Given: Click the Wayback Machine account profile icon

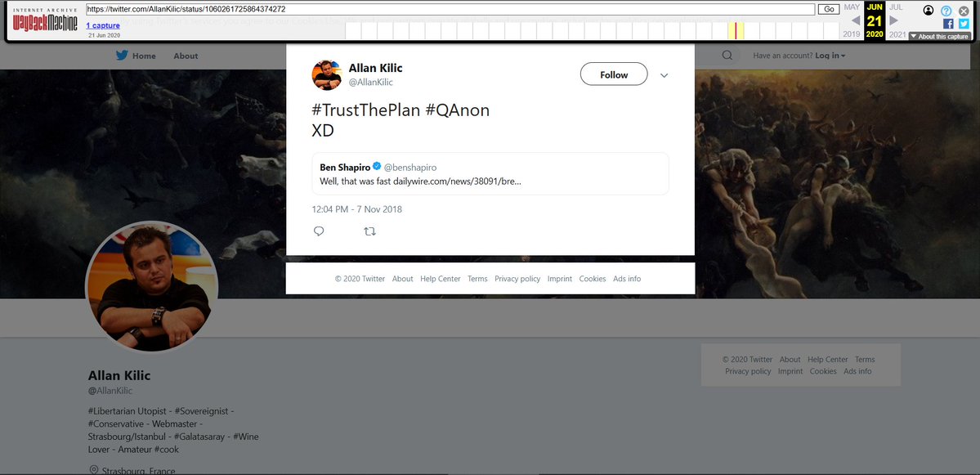Looking at the screenshot, I should click(927, 10).
